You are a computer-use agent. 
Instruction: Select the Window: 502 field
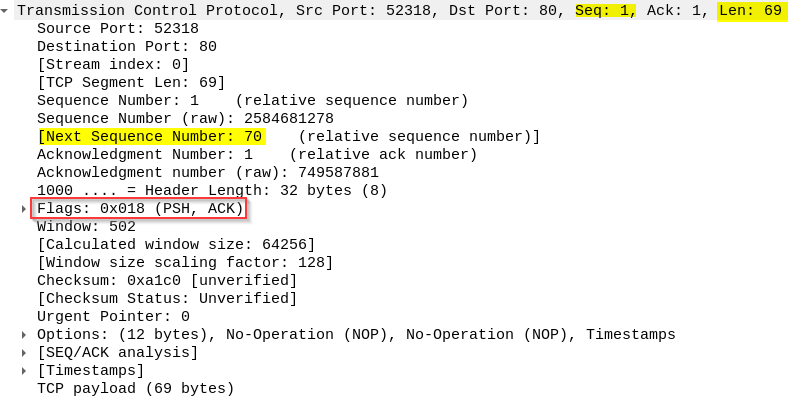[86, 227]
